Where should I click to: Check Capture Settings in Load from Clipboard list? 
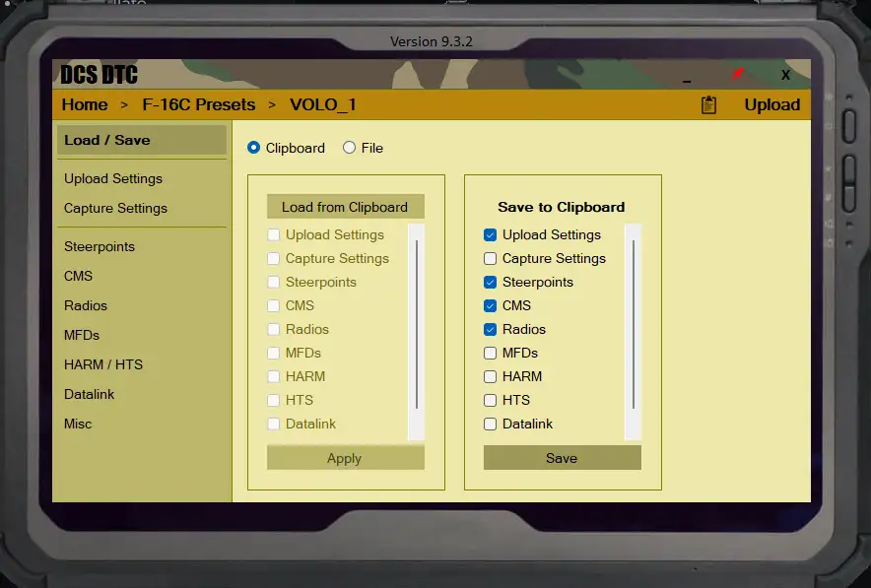coord(273,258)
